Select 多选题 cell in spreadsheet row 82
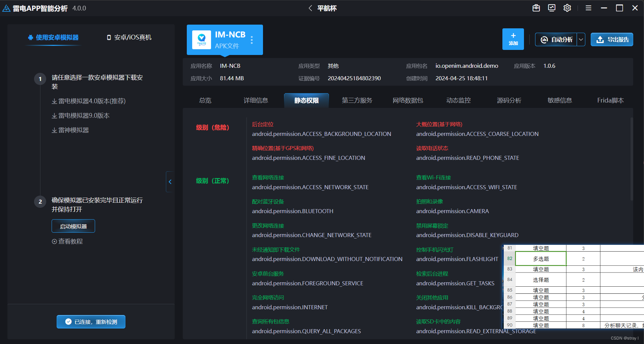644x344 pixels. [541, 259]
